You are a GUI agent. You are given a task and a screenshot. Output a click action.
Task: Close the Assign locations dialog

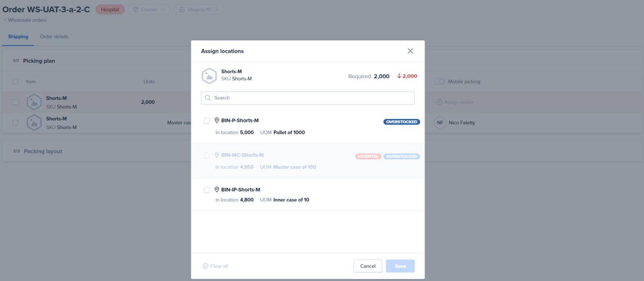click(x=410, y=51)
